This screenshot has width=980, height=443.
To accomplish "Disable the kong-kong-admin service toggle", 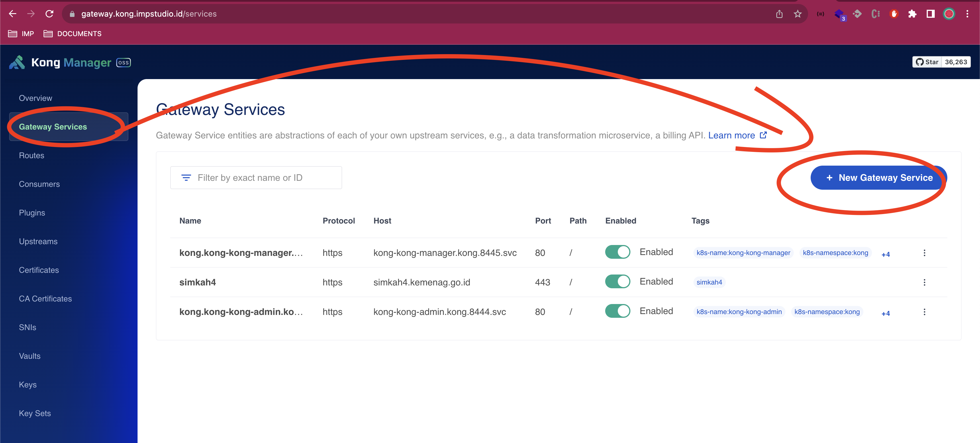I will coord(618,311).
